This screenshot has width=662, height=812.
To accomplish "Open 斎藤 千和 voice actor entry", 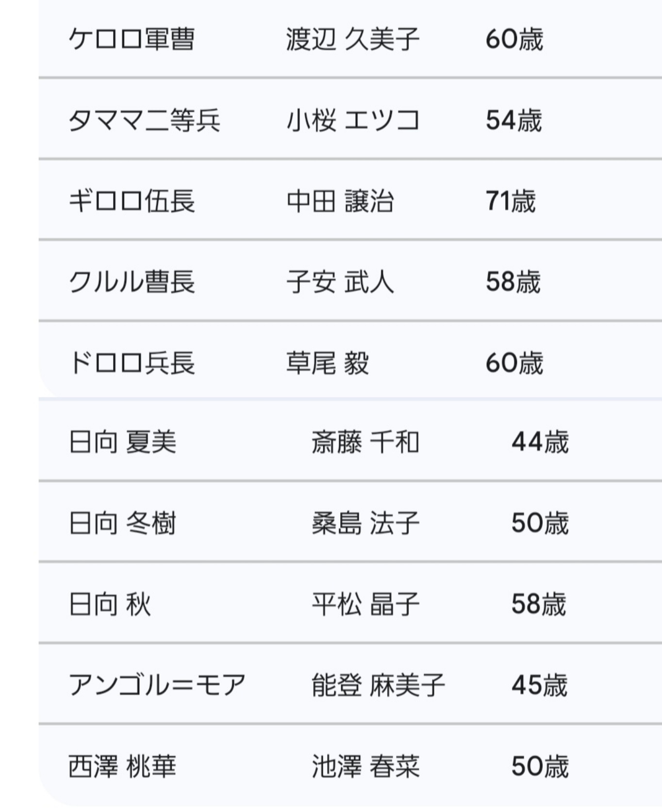I will tap(365, 442).
